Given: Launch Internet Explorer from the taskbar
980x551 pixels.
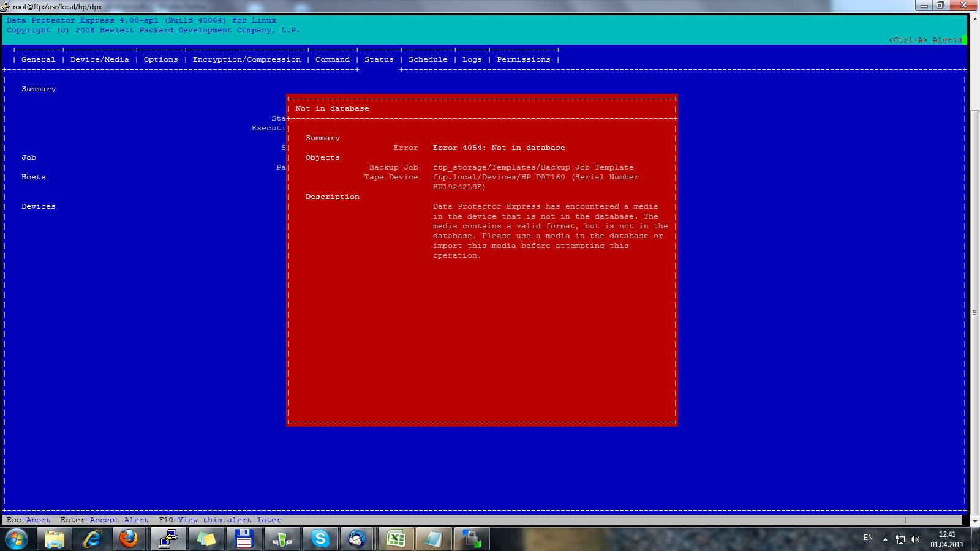Looking at the screenshot, I should click(92, 539).
